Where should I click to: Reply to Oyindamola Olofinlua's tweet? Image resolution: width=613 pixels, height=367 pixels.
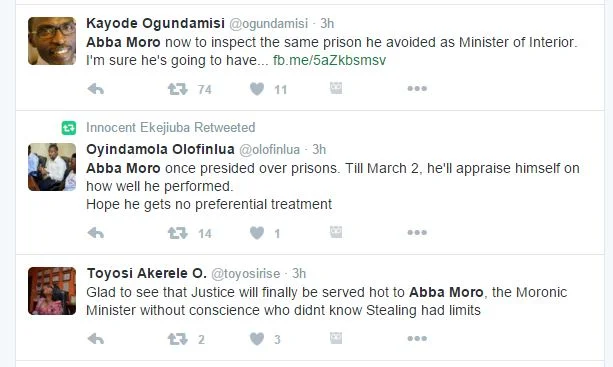pos(96,233)
